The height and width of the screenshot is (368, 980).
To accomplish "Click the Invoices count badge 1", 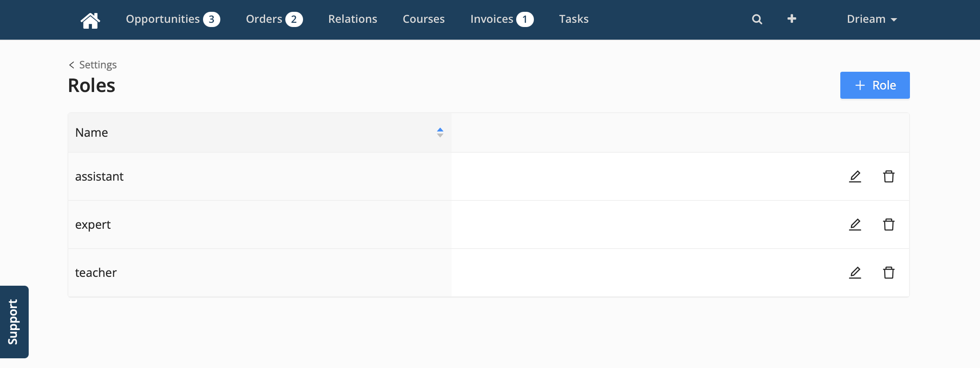I will click(x=525, y=19).
